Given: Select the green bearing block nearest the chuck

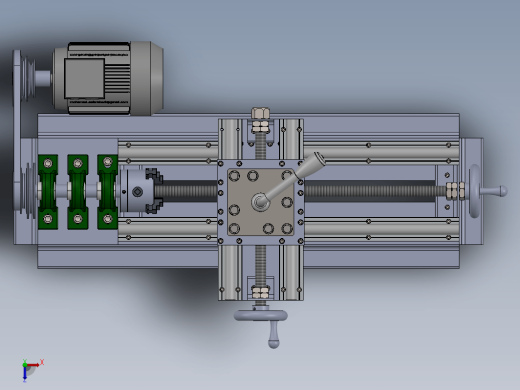Looking at the screenshot, I should [107, 192].
